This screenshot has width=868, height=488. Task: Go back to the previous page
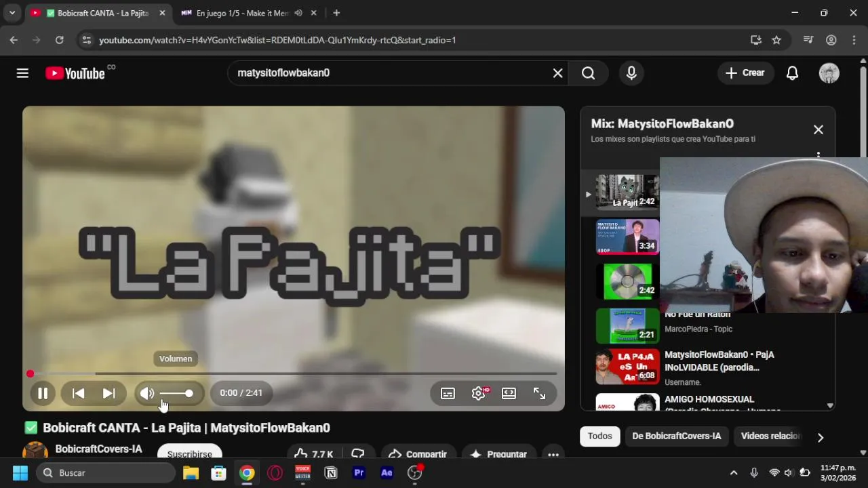pyautogui.click(x=14, y=40)
